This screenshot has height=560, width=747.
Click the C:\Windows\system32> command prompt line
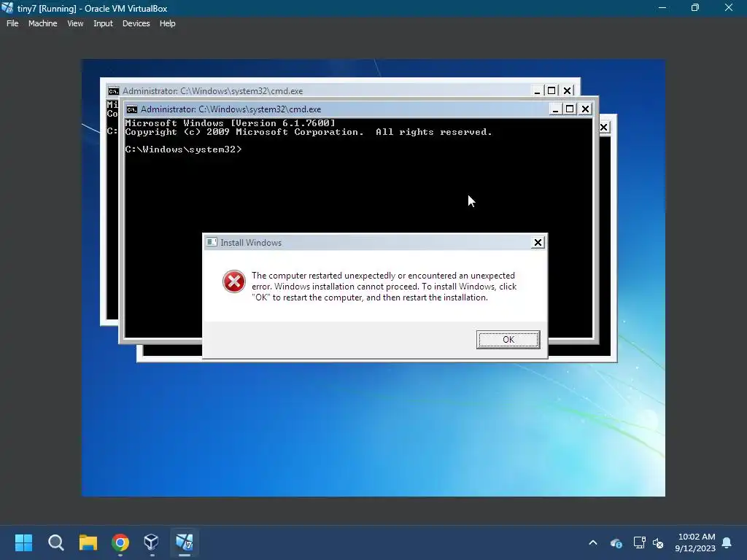coord(183,149)
